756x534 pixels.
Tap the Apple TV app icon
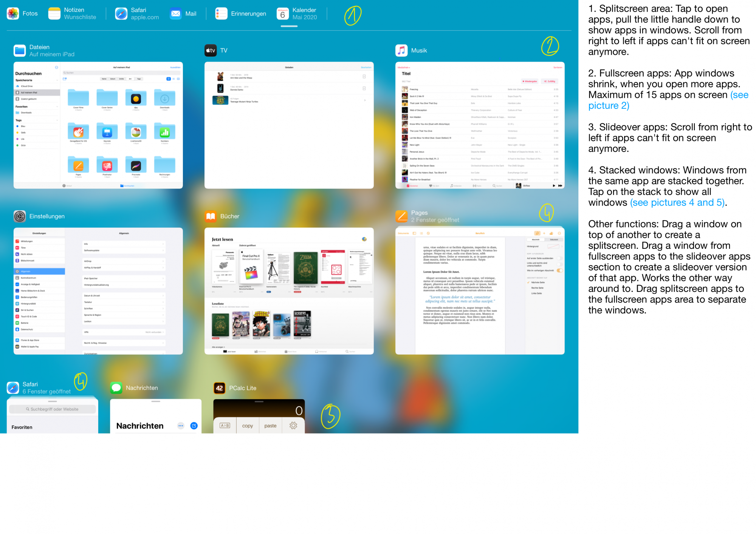[211, 50]
